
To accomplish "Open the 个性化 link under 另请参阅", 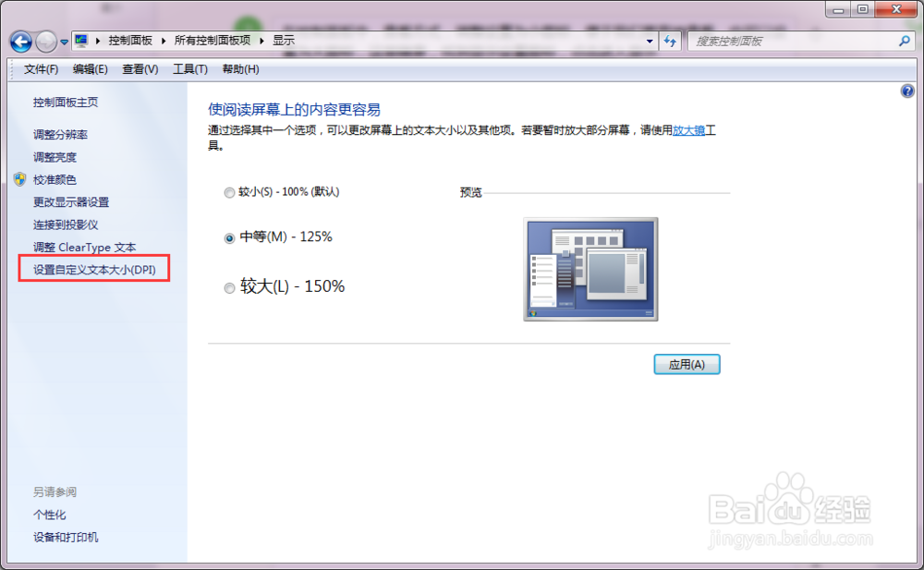I will [x=48, y=515].
